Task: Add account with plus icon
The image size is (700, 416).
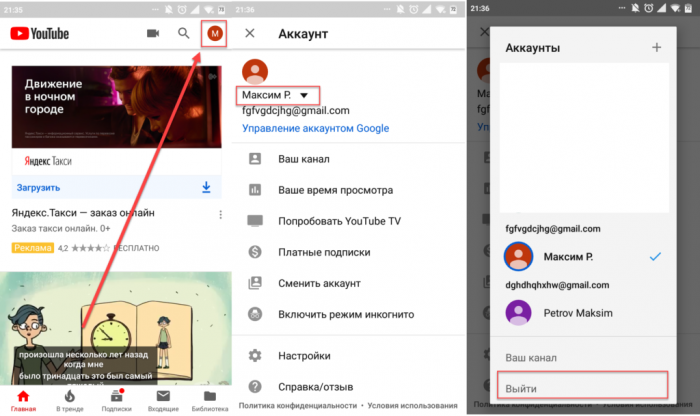Action: [x=656, y=47]
